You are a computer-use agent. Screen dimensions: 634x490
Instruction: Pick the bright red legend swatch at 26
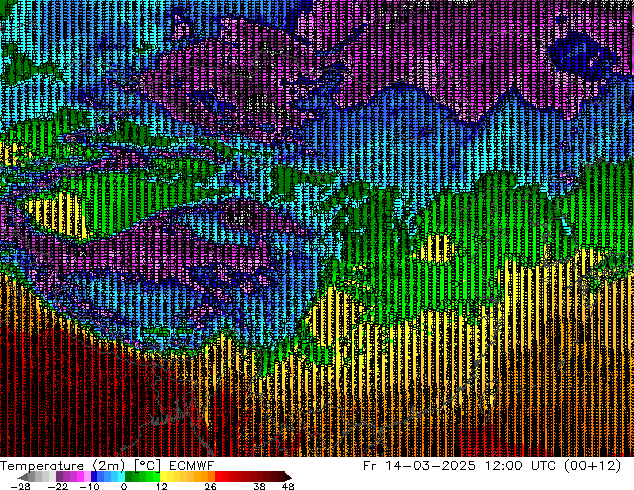pos(218,476)
